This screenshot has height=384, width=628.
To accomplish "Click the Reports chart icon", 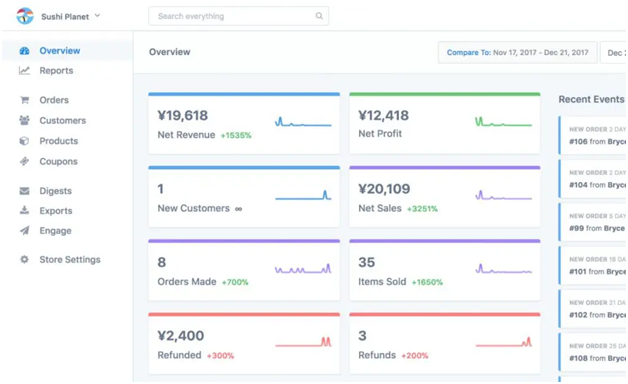I will click(24, 71).
